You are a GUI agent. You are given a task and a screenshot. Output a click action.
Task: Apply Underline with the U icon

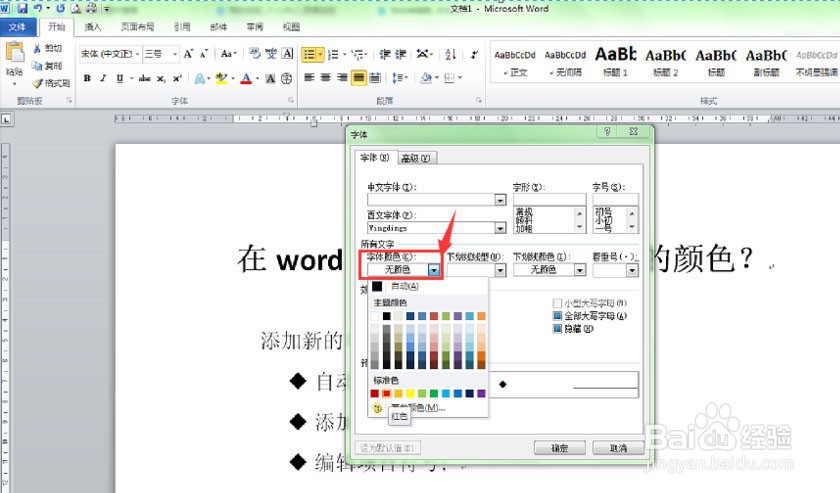[119, 78]
